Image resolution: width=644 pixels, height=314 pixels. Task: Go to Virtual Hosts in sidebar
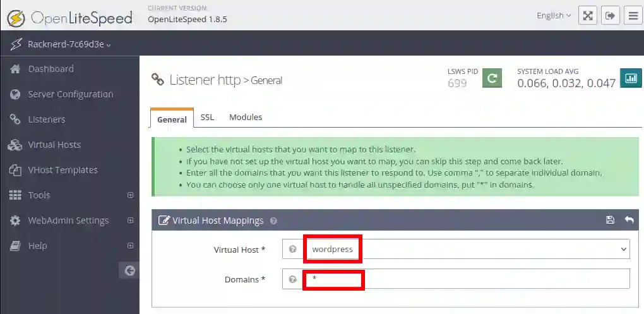[54, 145]
